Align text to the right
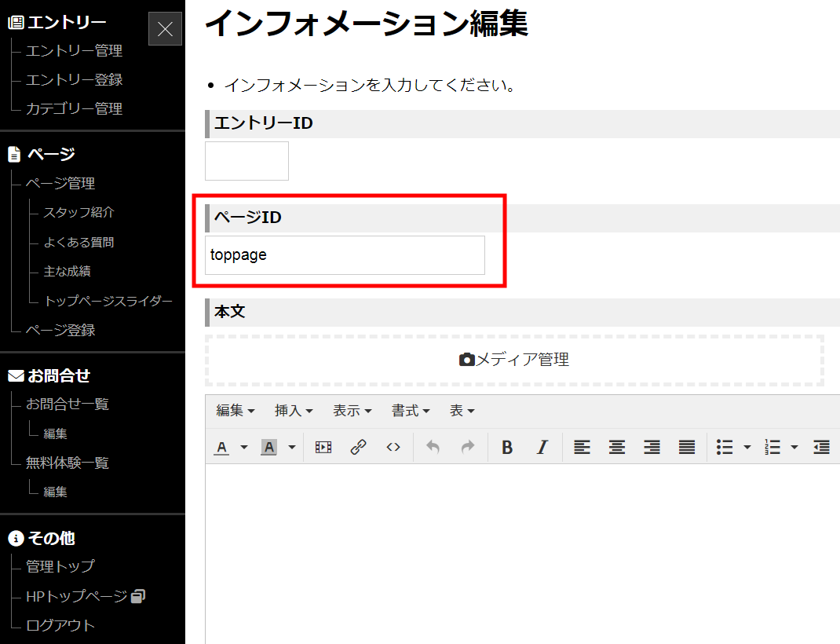 (652, 447)
